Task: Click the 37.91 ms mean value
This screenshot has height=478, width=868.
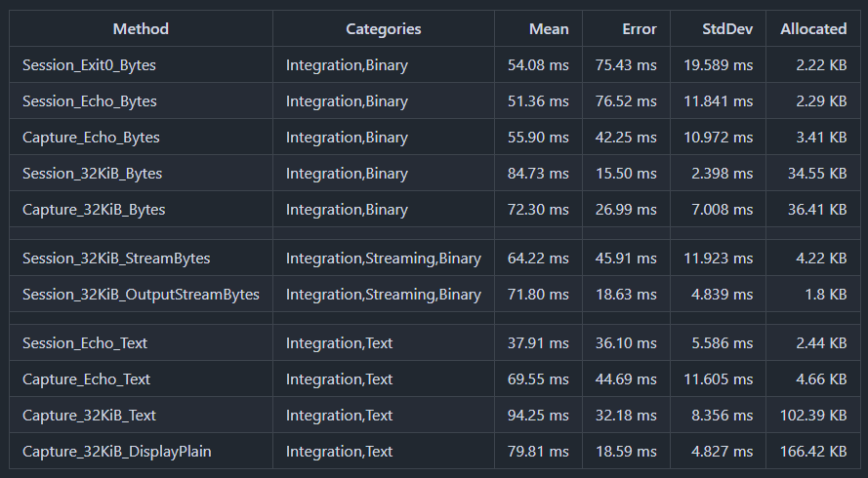Action: tap(538, 343)
